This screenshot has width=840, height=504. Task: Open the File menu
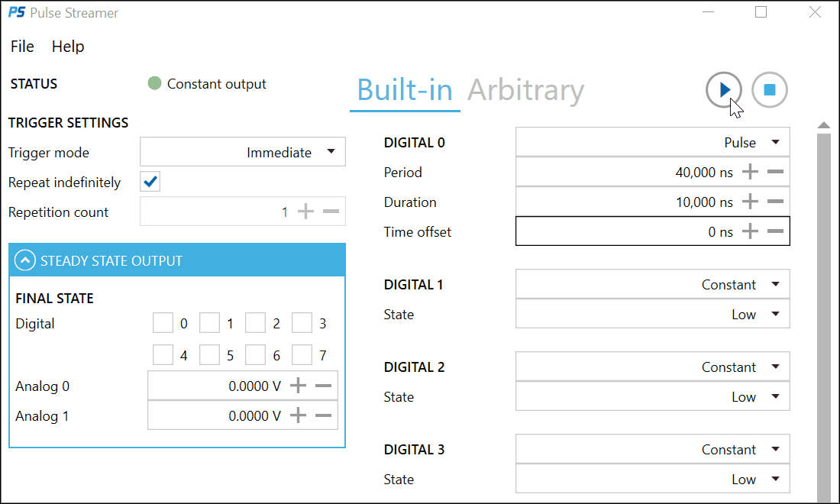click(22, 47)
